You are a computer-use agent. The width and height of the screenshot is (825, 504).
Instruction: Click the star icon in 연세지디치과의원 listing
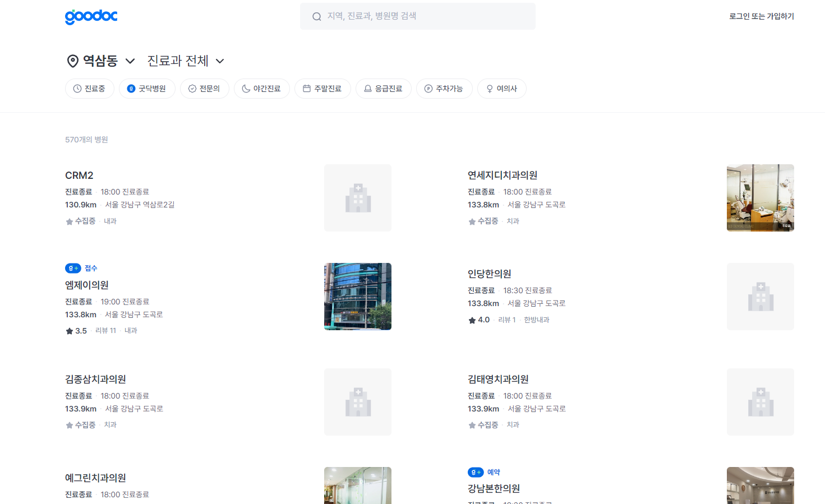pos(472,222)
